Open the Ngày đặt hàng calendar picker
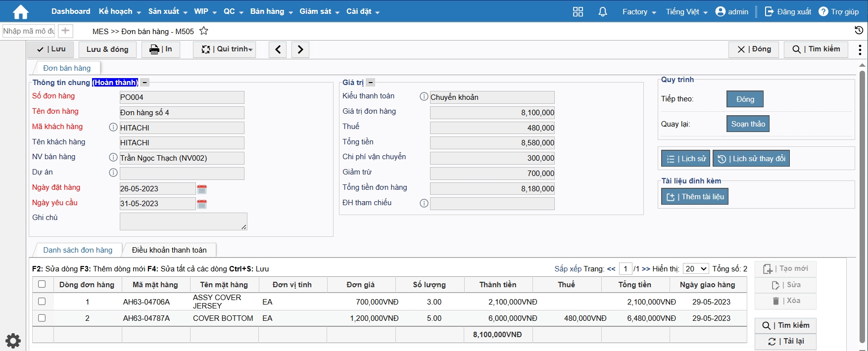The image size is (868, 351). click(202, 189)
